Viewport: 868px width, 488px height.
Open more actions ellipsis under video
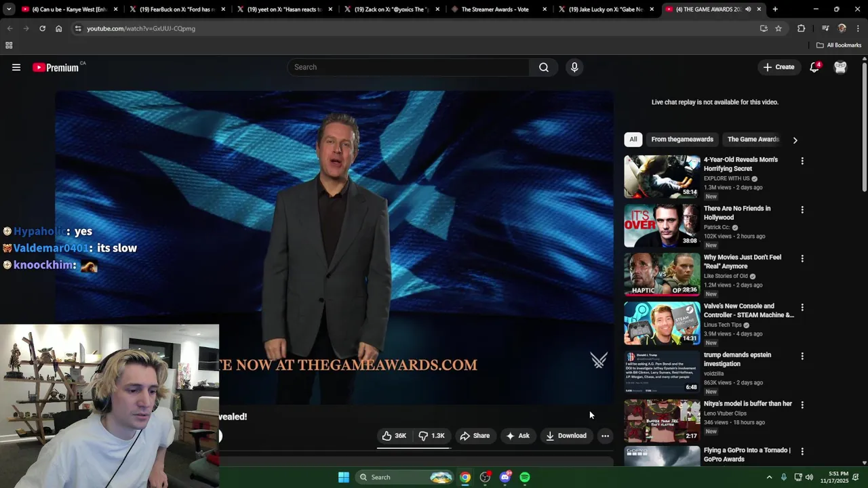pos(605,436)
